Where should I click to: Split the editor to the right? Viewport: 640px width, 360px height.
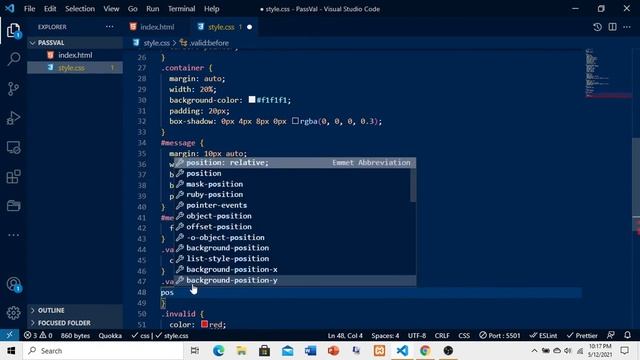(x=612, y=27)
